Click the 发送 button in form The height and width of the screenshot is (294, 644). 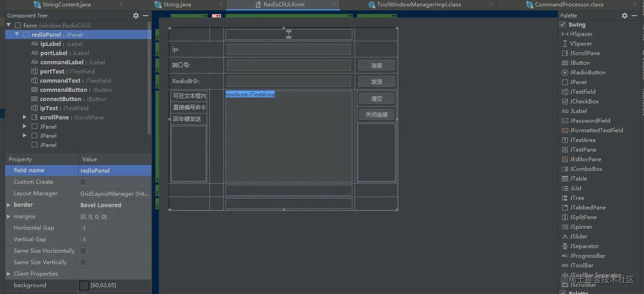tap(376, 81)
